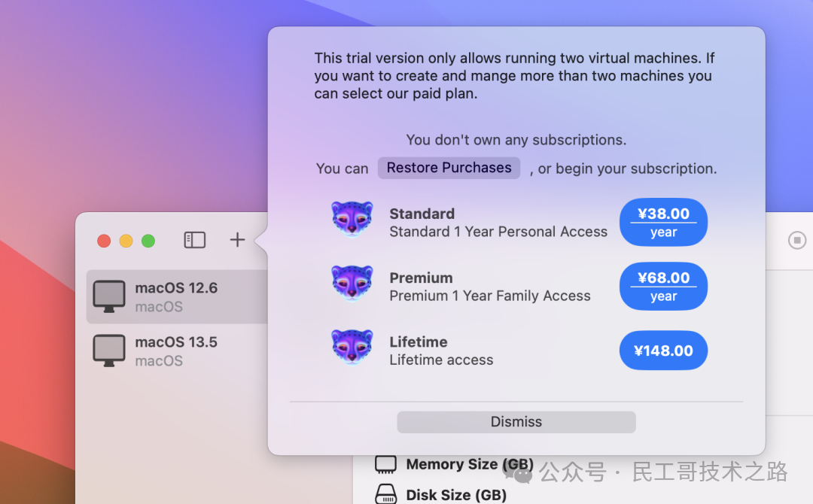Screen dimensions: 813x504
Task: Click the Memory Size chip icon
Action: coord(385,464)
